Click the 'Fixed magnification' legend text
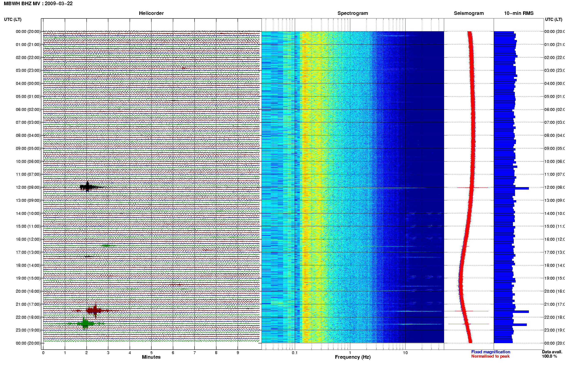 491,352
